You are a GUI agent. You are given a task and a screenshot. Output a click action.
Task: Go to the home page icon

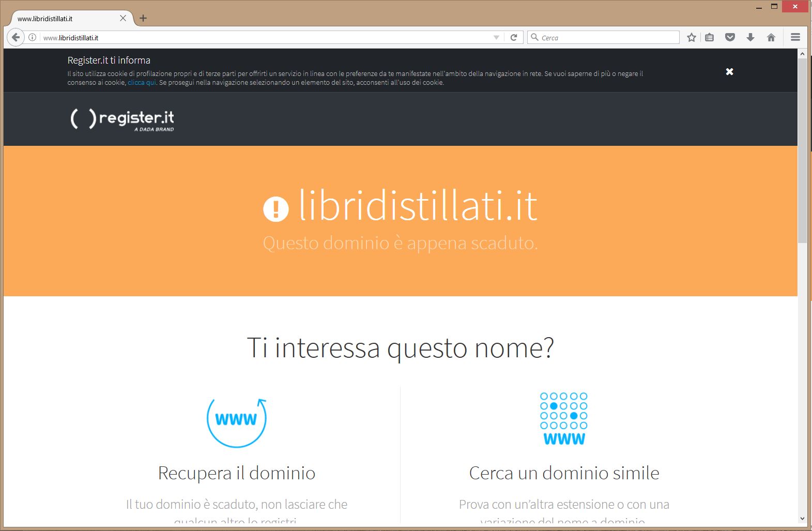coord(771,37)
